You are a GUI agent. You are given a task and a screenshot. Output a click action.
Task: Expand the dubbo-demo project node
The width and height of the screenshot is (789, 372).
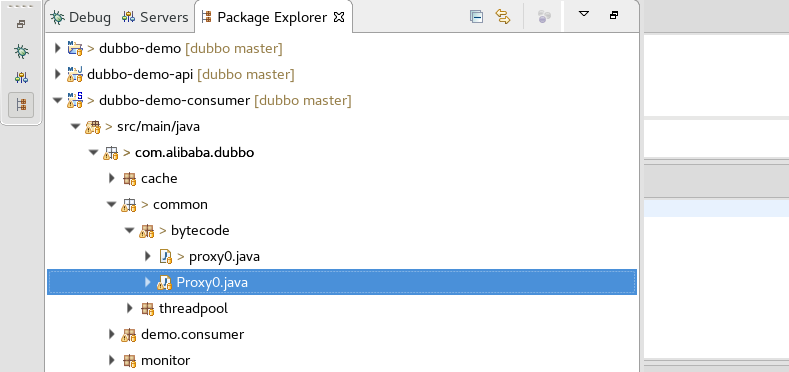57,48
